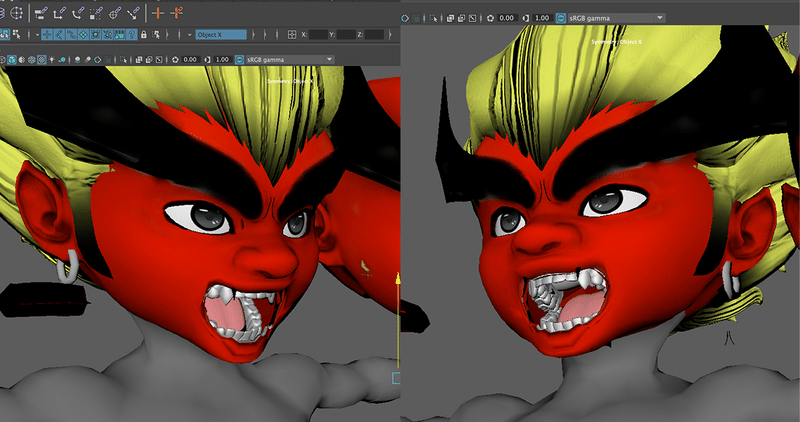Open the dropdown arrow before Object X field
This screenshot has width=800, height=422.
[x=189, y=35]
